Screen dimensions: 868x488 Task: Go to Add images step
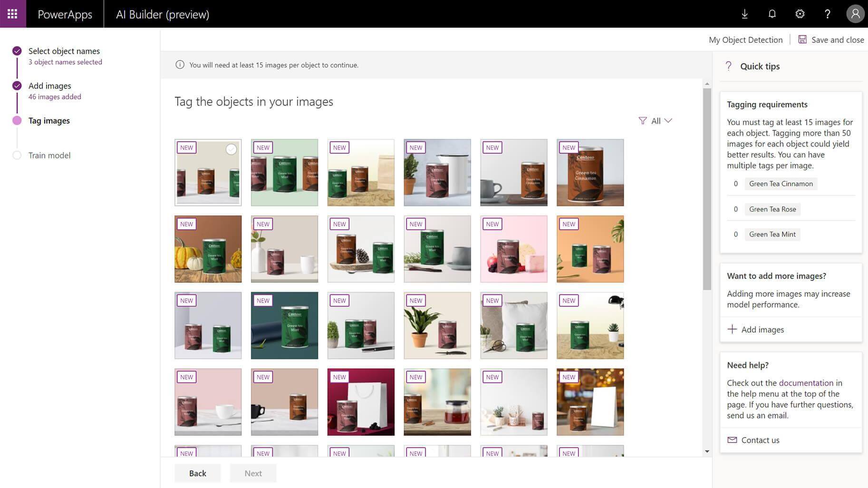pos(49,86)
